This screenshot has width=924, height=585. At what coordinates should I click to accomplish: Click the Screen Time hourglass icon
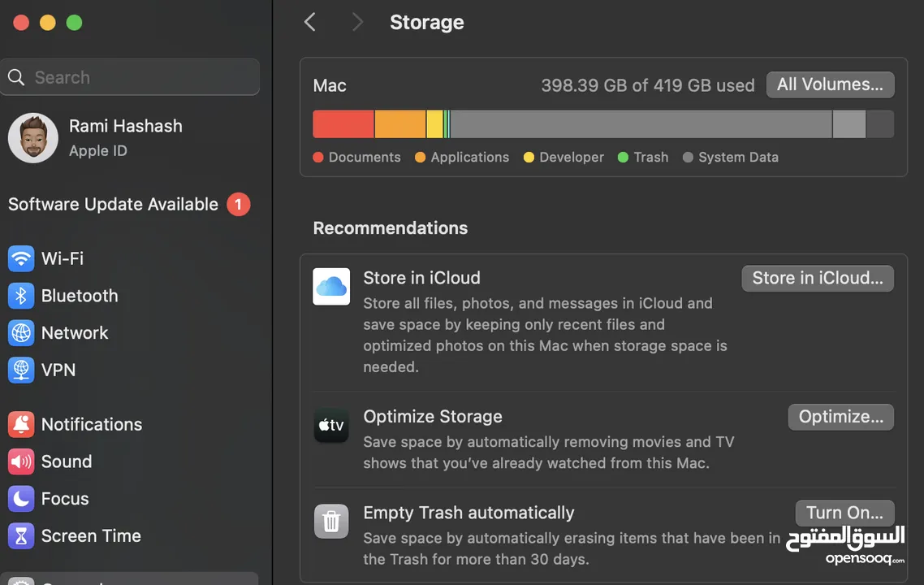[21, 536]
